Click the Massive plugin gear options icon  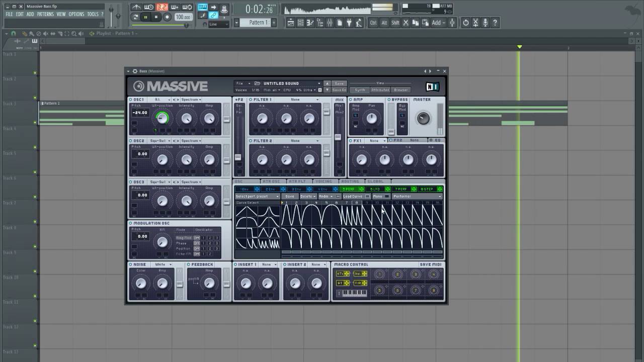tap(134, 71)
